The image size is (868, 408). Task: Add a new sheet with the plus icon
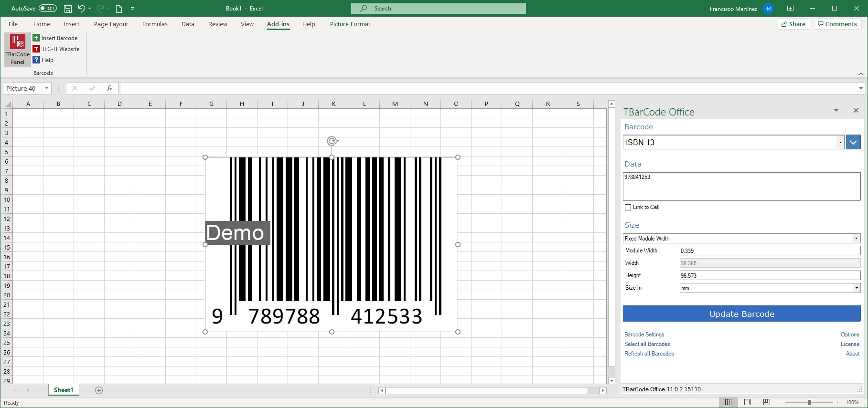pyautogui.click(x=99, y=390)
